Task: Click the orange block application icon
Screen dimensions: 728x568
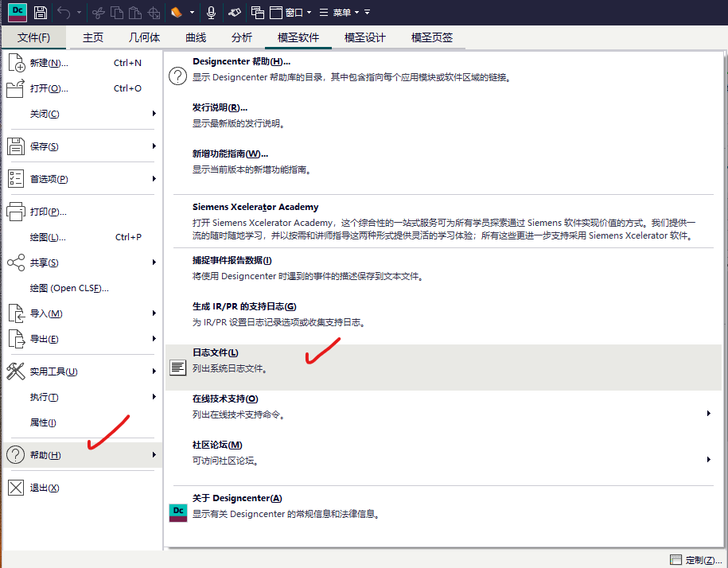Action: pyautogui.click(x=177, y=13)
